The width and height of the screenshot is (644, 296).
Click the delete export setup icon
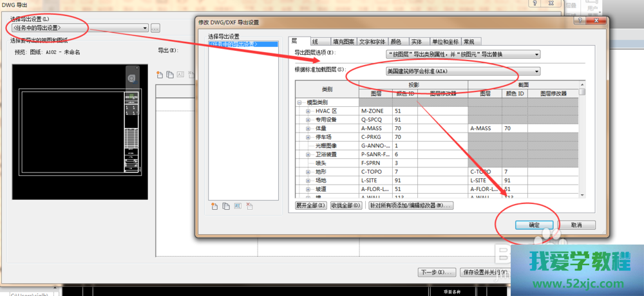[249, 206]
